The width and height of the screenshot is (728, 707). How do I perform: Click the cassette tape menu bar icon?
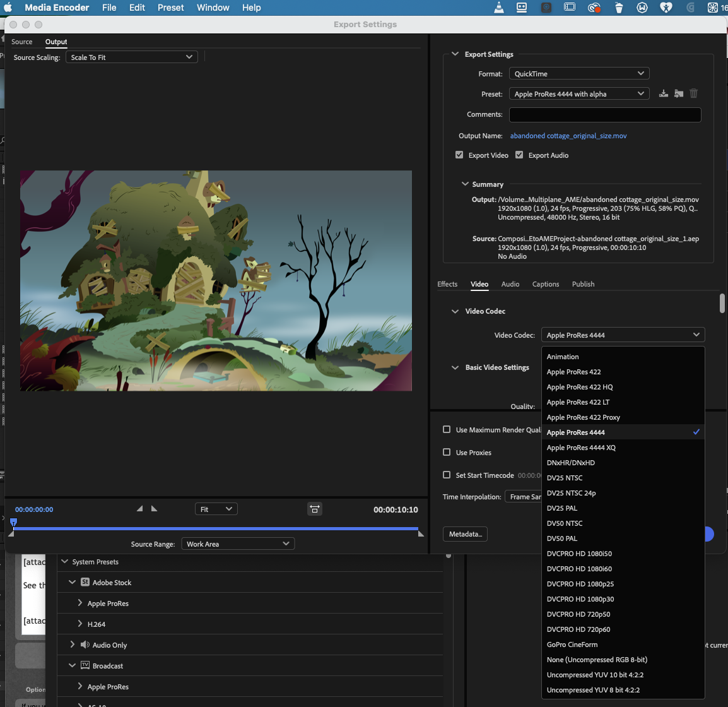click(x=522, y=8)
